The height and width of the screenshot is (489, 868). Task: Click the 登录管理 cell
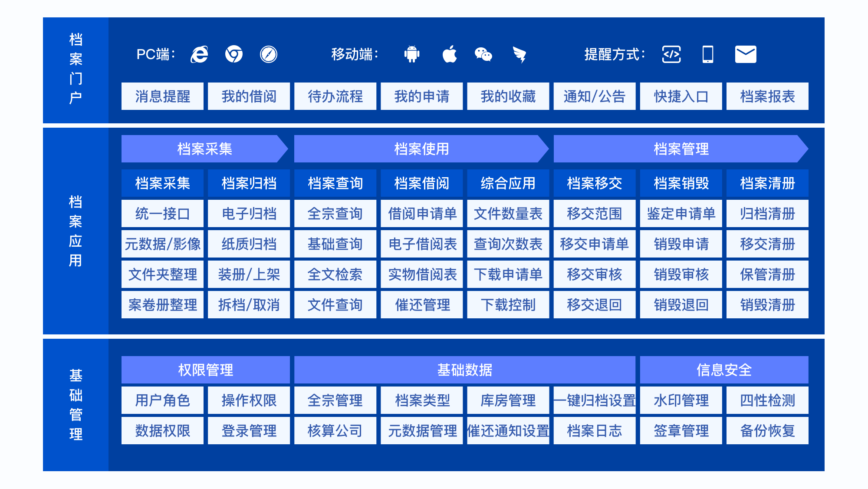pyautogui.click(x=249, y=430)
